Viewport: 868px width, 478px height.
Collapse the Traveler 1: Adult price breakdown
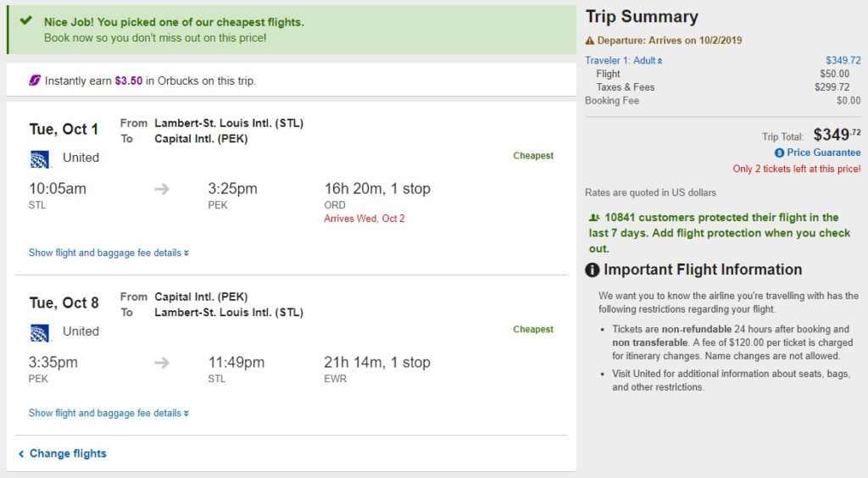(x=624, y=60)
